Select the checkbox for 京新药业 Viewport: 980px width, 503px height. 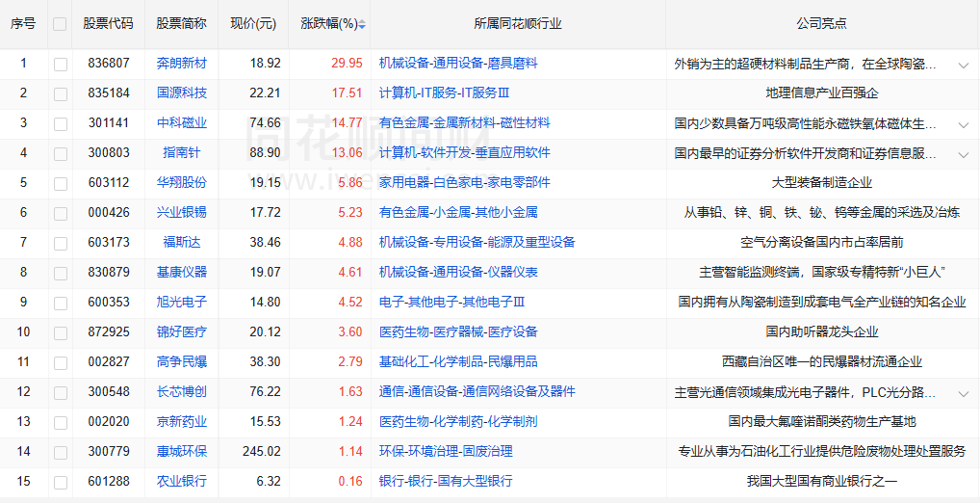point(61,423)
